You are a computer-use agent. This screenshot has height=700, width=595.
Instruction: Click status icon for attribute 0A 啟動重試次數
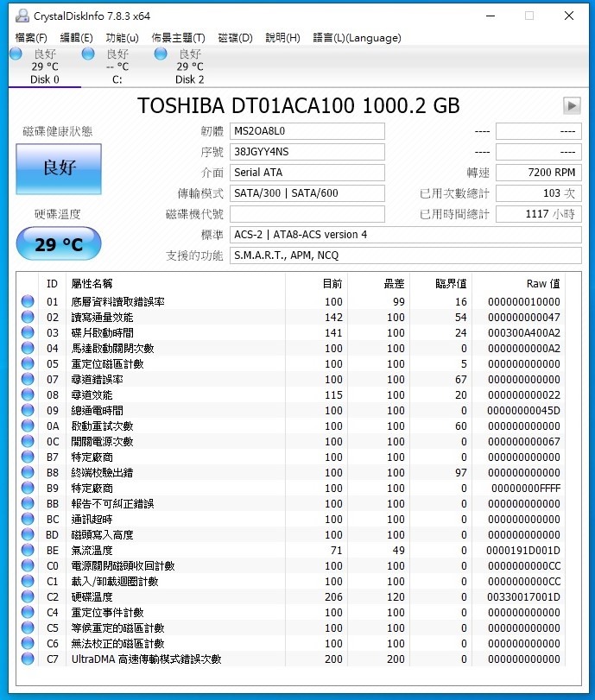point(28,426)
